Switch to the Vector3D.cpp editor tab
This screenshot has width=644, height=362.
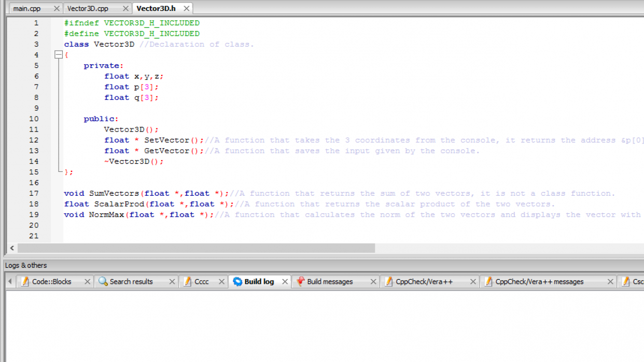coord(88,8)
